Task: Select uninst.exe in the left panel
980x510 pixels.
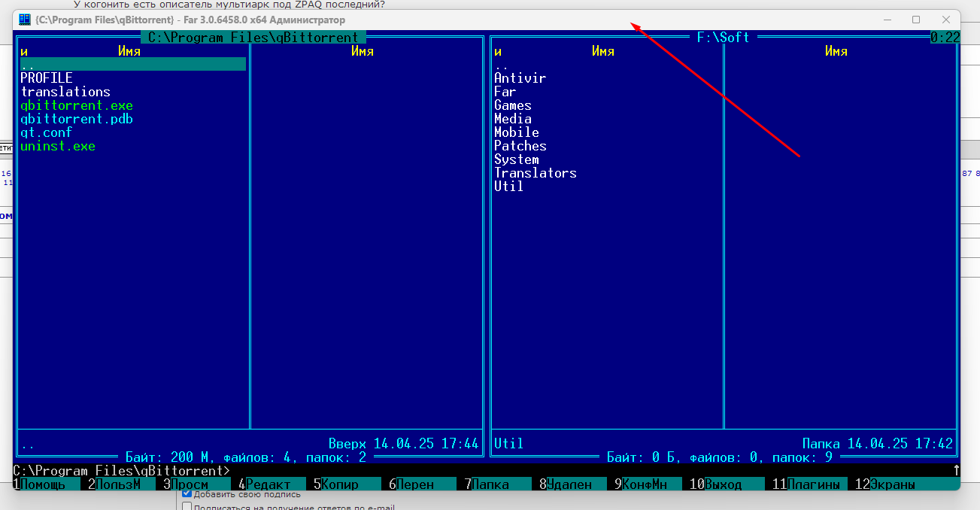Action: click(58, 146)
